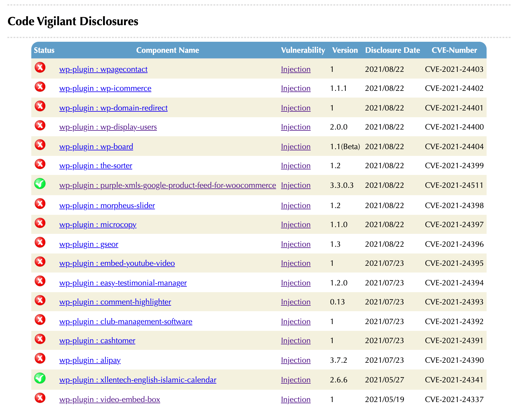
Task: Click Injection link in the wp-board row
Action: 296,147
